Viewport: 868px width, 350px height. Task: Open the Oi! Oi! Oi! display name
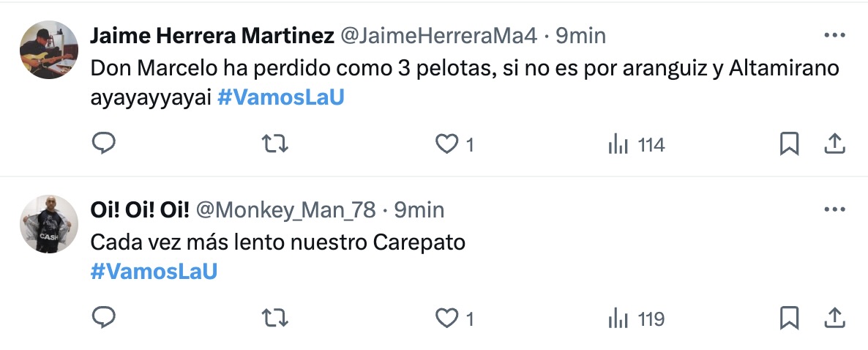coord(140,210)
